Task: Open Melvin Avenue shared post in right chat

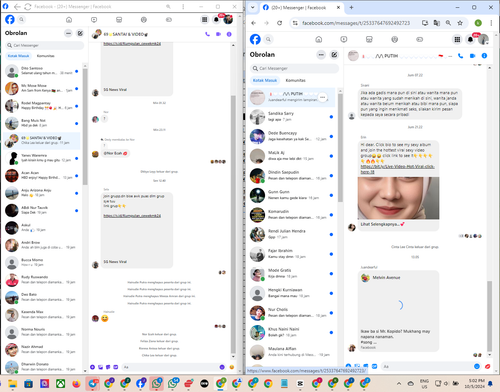Action: tap(398, 311)
